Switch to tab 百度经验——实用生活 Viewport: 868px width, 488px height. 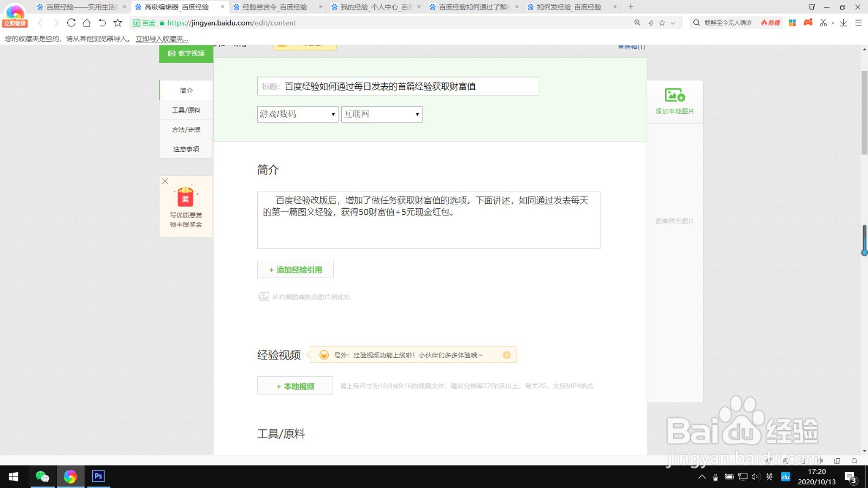(81, 7)
